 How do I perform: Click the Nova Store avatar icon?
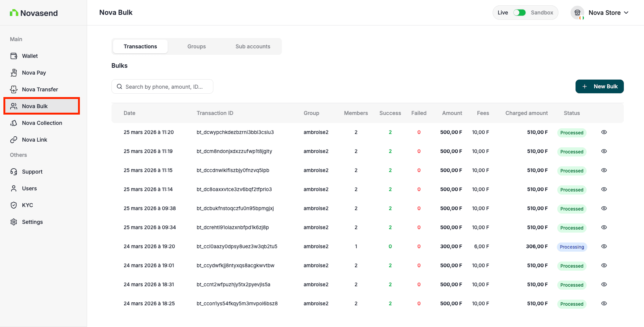[577, 13]
